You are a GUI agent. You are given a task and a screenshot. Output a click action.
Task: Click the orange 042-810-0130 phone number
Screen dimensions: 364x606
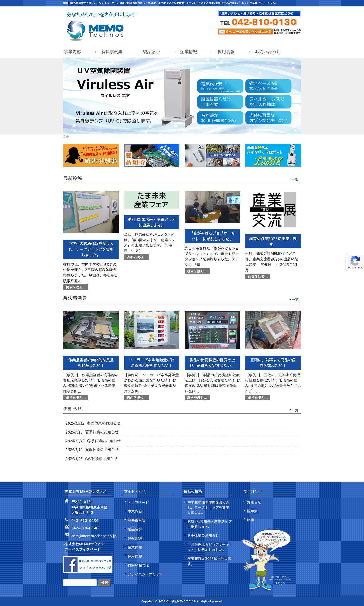coord(264,22)
